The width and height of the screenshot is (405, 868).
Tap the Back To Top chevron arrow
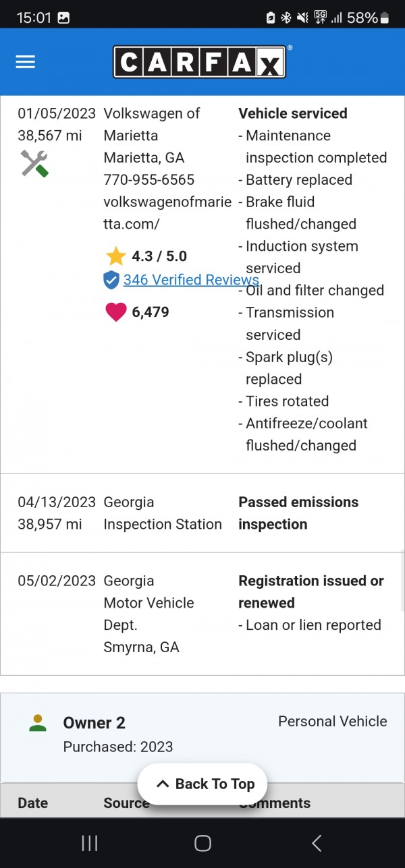click(163, 784)
